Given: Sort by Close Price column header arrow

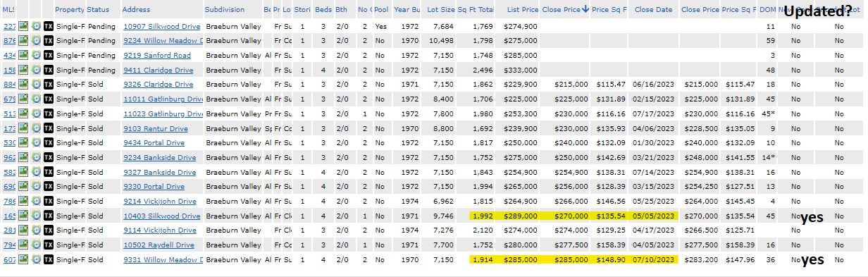Looking at the screenshot, I should 585,10.
